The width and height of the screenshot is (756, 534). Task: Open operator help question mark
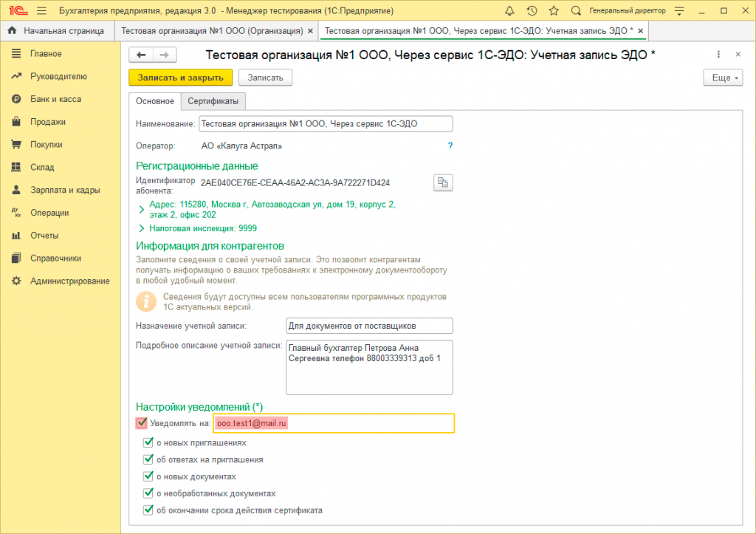click(x=450, y=146)
